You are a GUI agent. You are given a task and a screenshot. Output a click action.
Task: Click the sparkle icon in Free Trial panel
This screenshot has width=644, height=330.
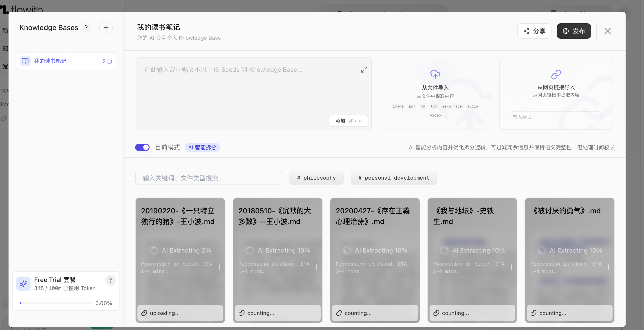pyautogui.click(x=23, y=284)
